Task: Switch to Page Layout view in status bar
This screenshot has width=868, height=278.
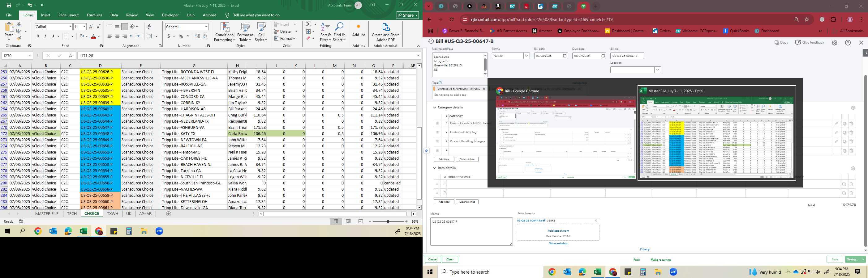Action: (x=348, y=221)
